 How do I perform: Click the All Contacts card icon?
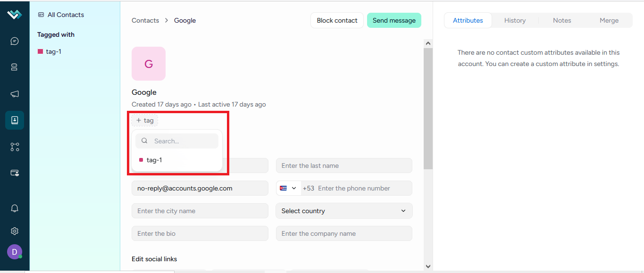41,15
